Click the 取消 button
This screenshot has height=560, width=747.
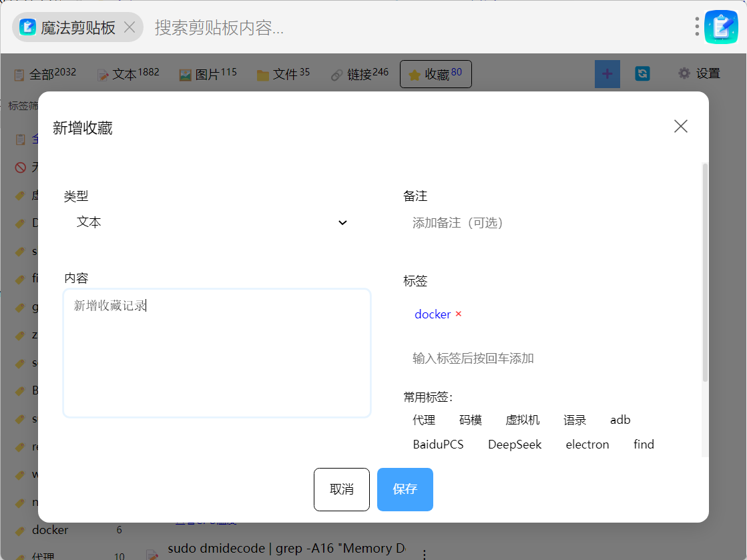342,489
